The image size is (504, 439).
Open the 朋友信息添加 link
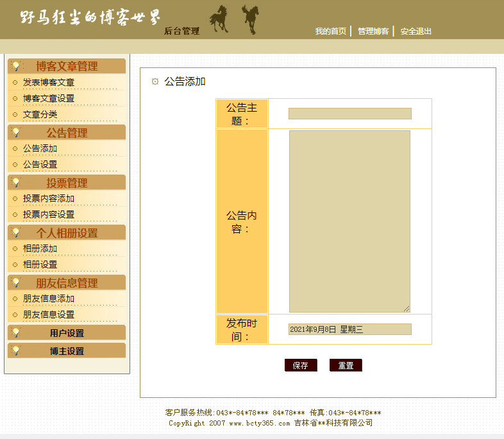pos(49,299)
